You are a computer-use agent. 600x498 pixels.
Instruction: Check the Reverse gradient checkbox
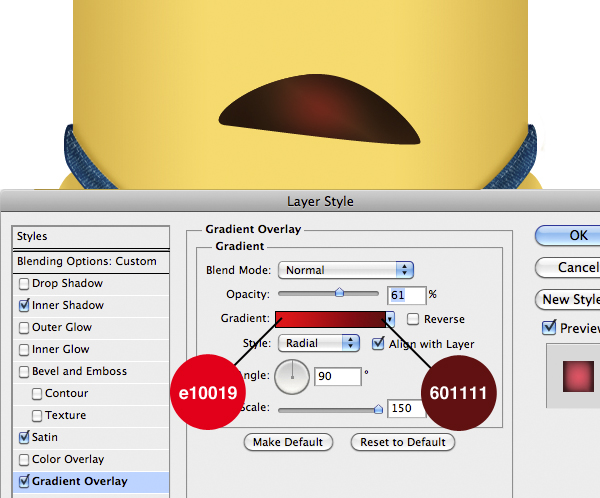tap(413, 320)
